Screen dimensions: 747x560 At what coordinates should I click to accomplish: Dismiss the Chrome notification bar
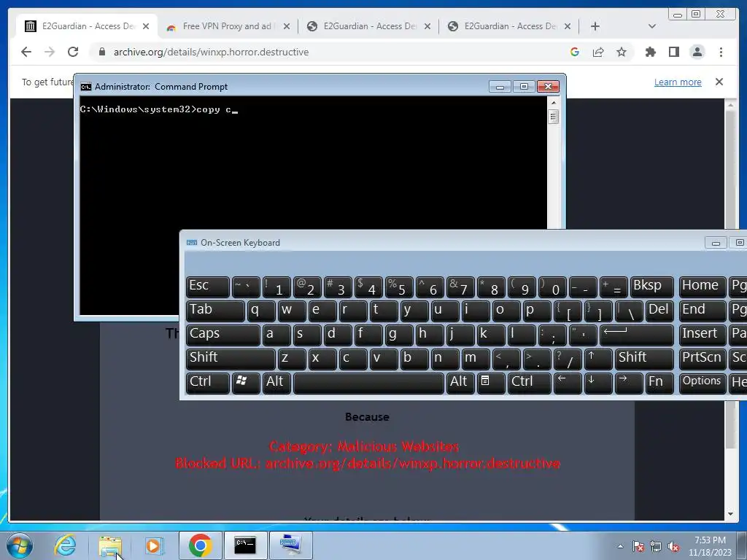click(x=719, y=82)
